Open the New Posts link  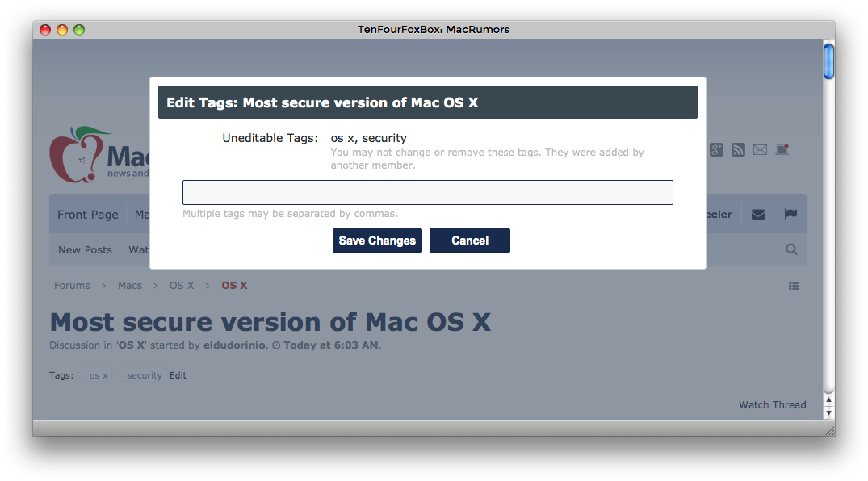[x=86, y=249]
